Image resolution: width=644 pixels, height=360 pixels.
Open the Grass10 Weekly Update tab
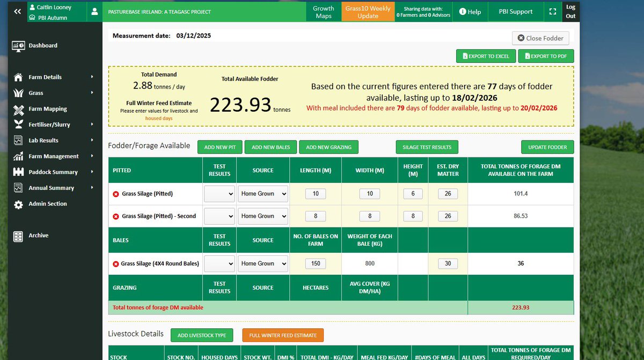tap(368, 12)
